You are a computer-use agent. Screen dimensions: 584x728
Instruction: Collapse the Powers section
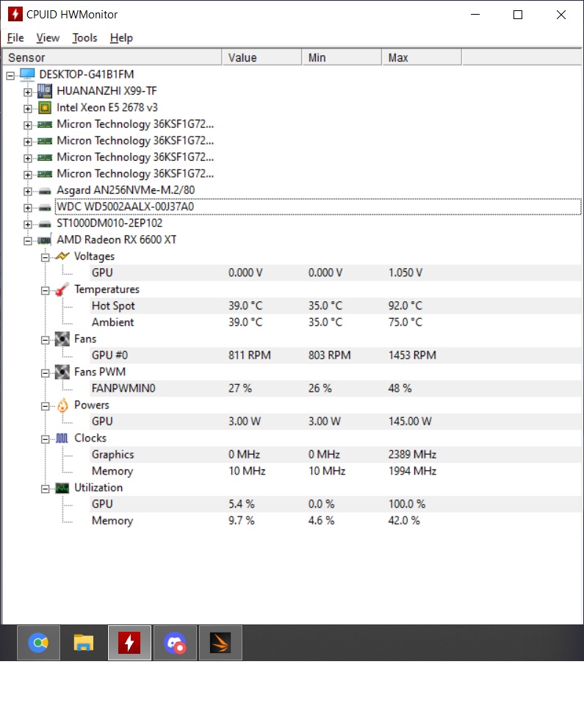[45, 406]
